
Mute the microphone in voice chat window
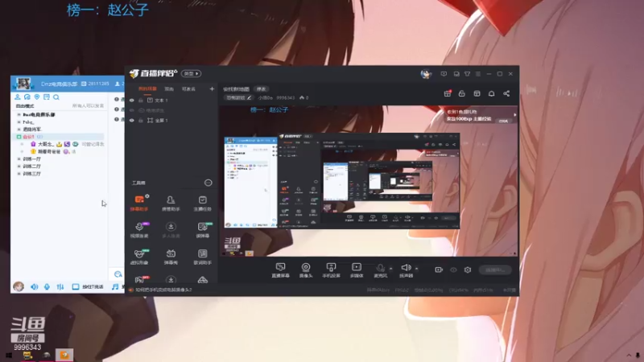coord(47,286)
